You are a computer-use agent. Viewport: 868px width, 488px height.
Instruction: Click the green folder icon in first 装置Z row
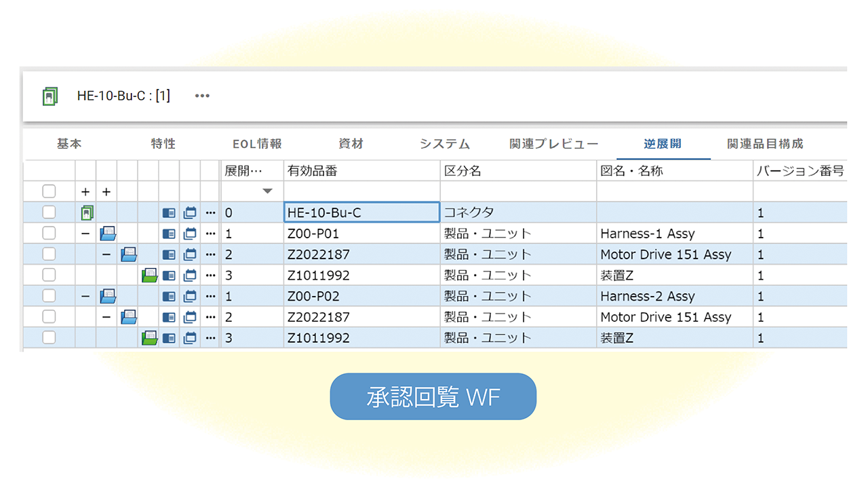tap(149, 276)
